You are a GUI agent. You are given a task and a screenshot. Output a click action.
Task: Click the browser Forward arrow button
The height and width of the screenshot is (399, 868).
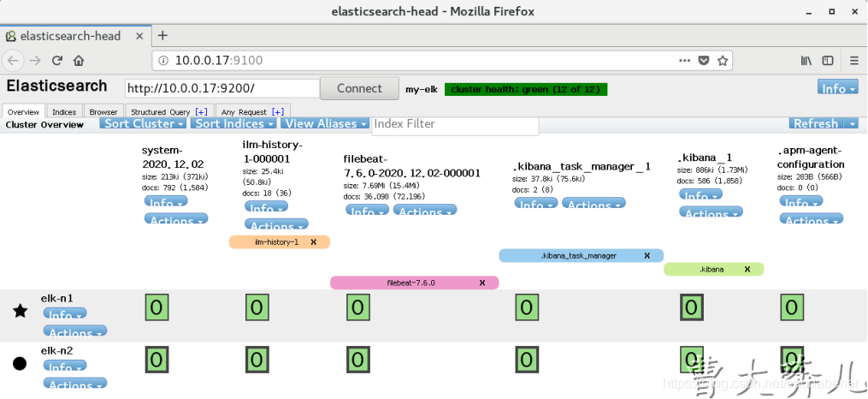tap(35, 61)
